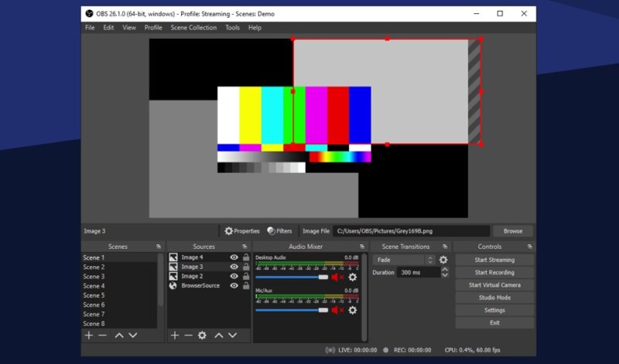Browse for an image file

(513, 231)
